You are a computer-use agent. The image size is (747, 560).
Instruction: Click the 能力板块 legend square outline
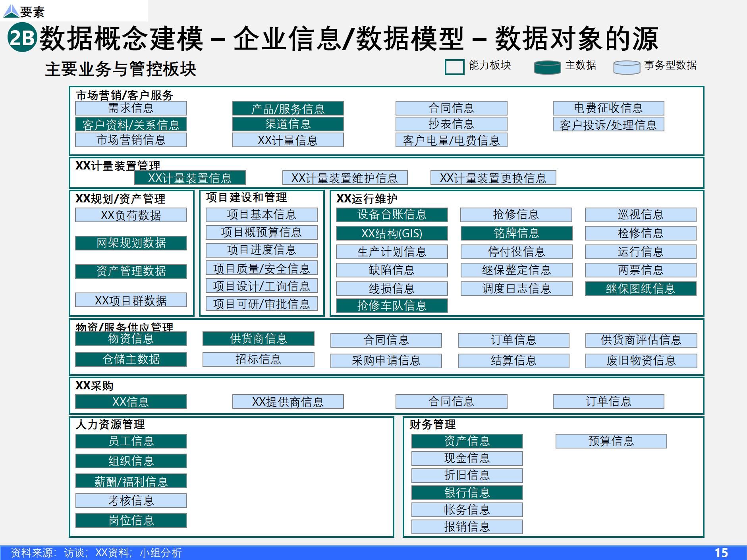click(x=454, y=67)
